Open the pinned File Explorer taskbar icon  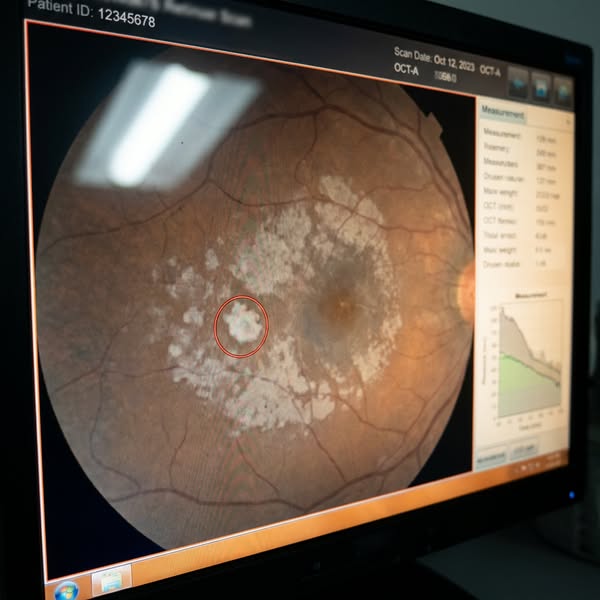tap(111, 579)
